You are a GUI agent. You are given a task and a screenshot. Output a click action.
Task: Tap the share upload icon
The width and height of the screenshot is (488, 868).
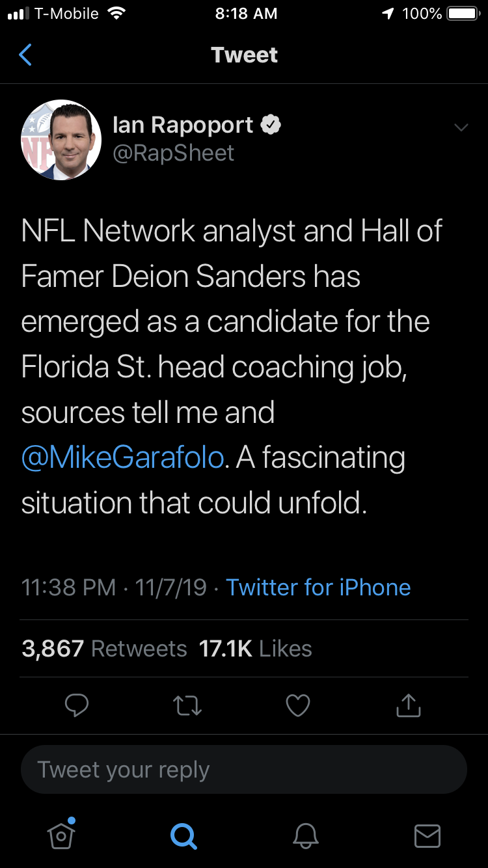pyautogui.click(x=409, y=705)
